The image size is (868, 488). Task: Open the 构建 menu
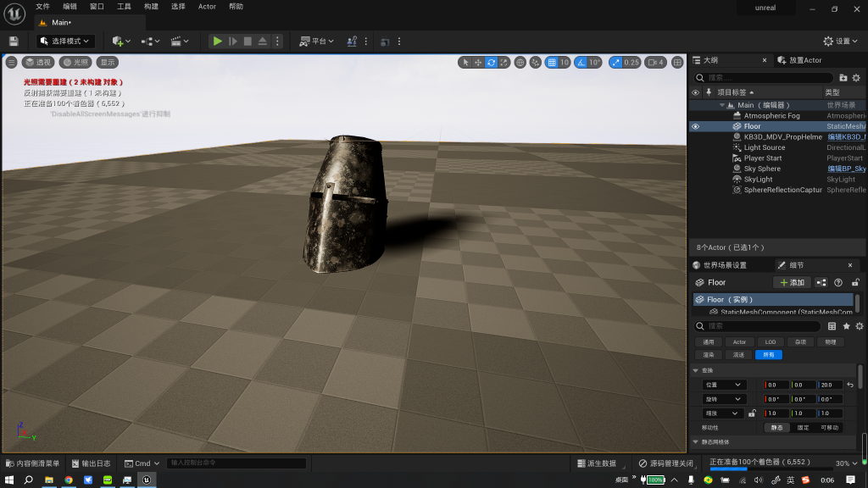point(151,7)
